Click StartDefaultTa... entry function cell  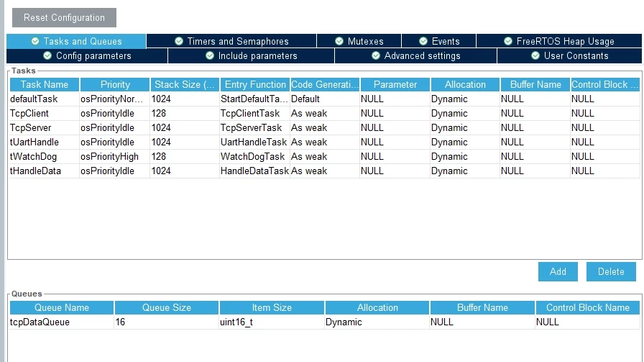click(254, 99)
